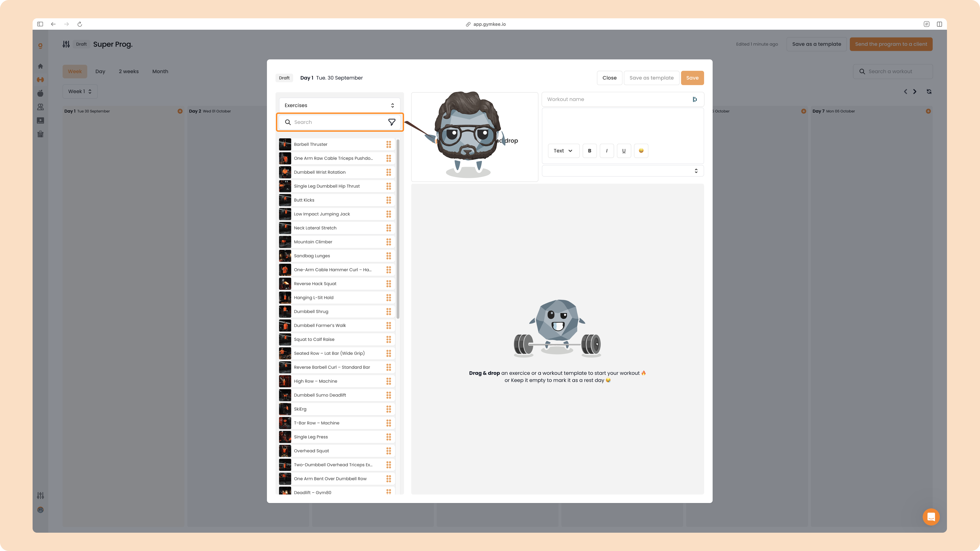
Task: Go back in the browser
Action: [53, 24]
